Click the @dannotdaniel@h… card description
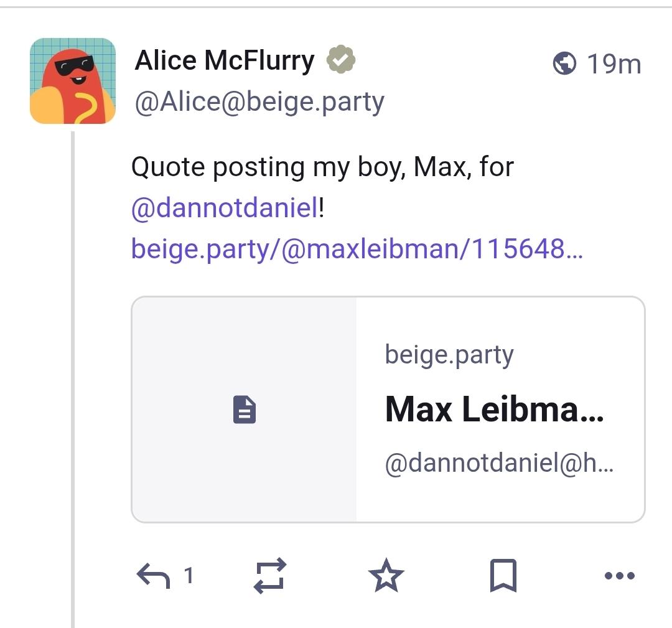The image size is (672, 628). coord(499,464)
